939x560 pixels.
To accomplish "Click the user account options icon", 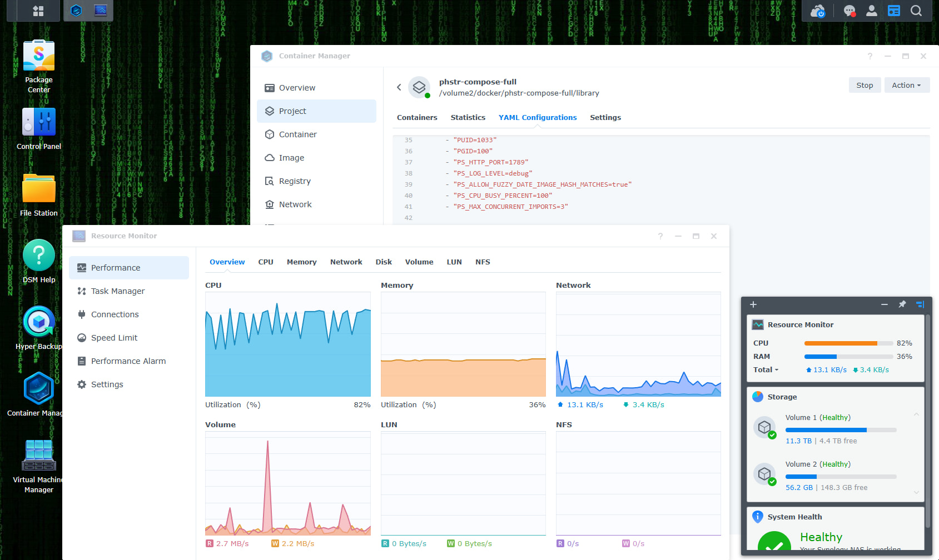I will coord(871,11).
